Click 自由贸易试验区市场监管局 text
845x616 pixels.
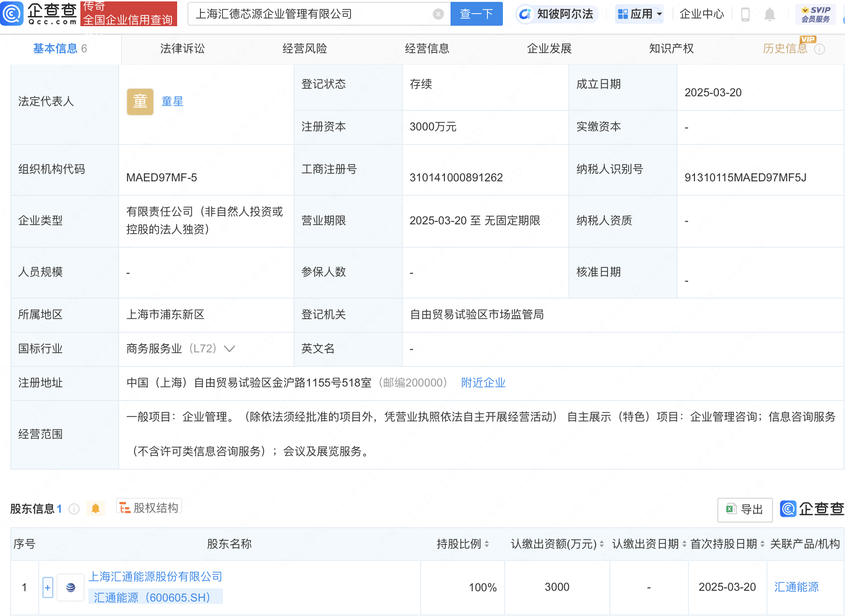click(x=477, y=315)
